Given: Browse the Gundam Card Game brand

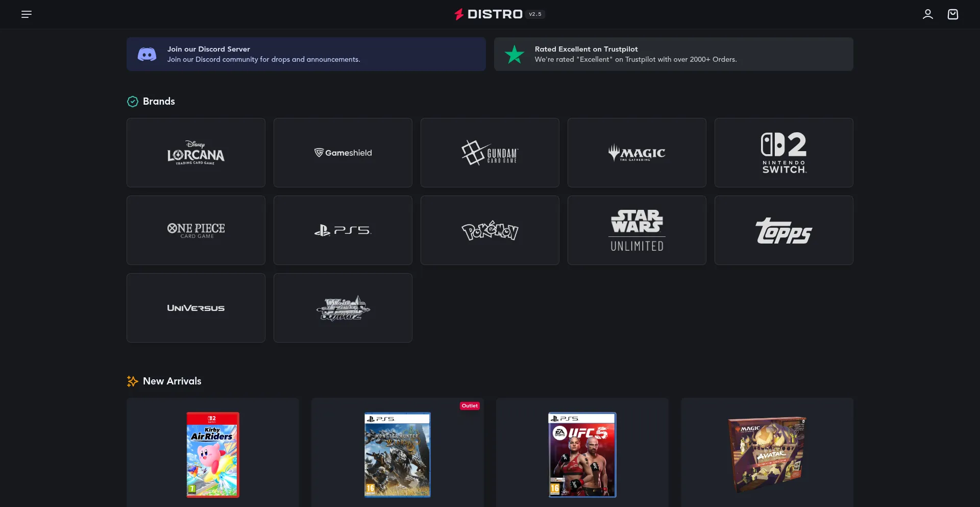Looking at the screenshot, I should point(489,153).
